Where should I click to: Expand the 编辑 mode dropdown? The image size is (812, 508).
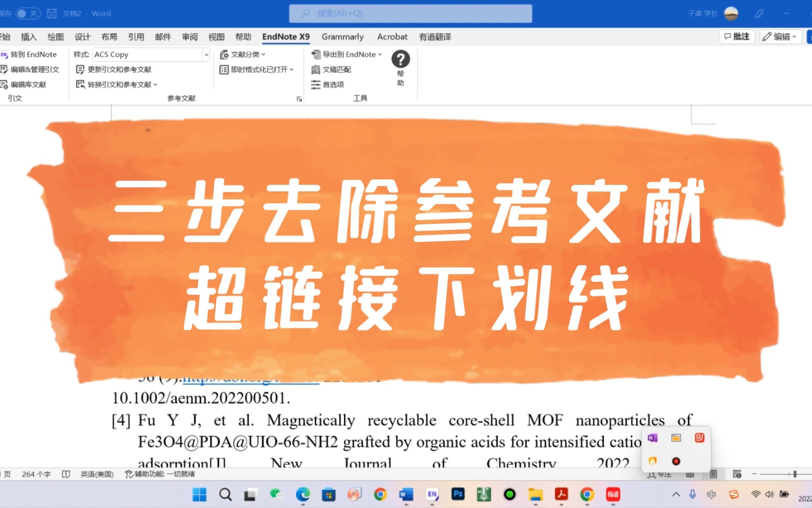click(780, 37)
